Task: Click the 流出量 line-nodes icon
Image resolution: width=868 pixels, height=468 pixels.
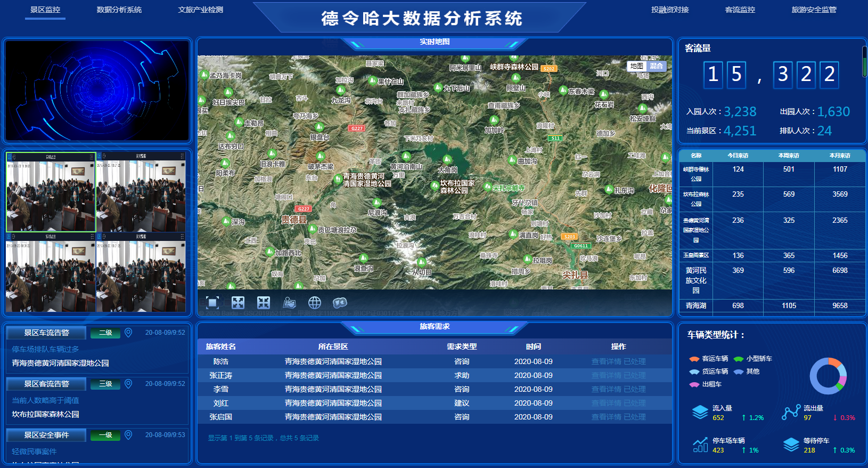Action: tap(791, 413)
